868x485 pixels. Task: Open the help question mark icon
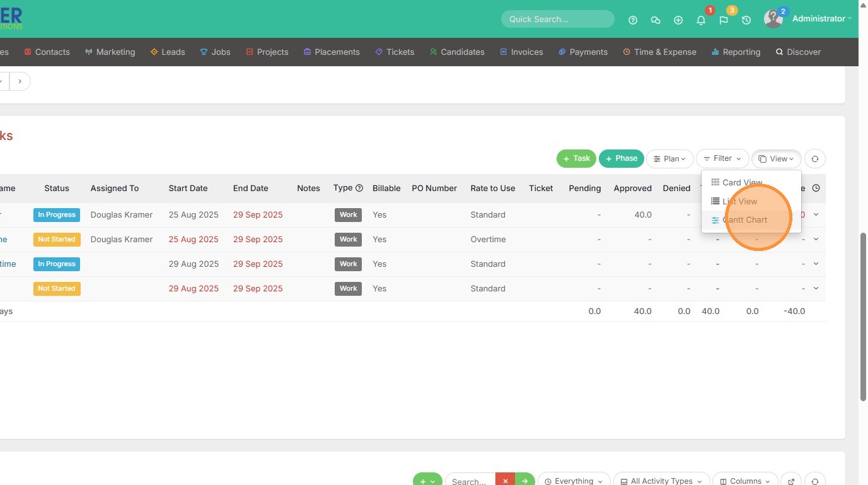pyautogui.click(x=633, y=20)
